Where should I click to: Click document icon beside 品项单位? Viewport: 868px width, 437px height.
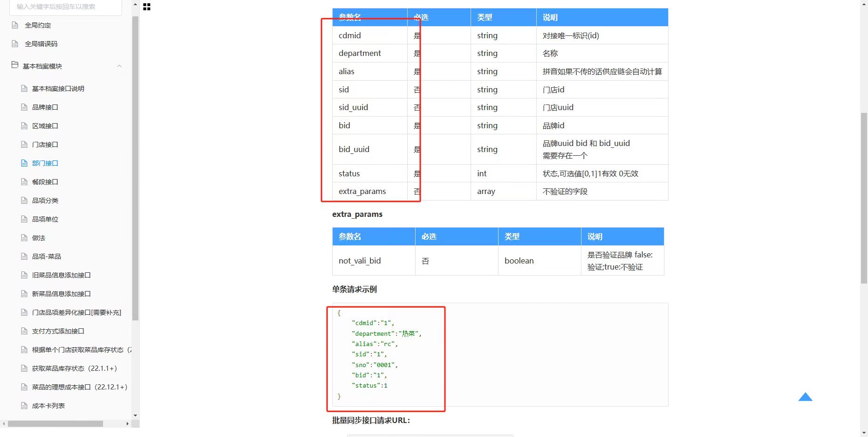pos(24,219)
